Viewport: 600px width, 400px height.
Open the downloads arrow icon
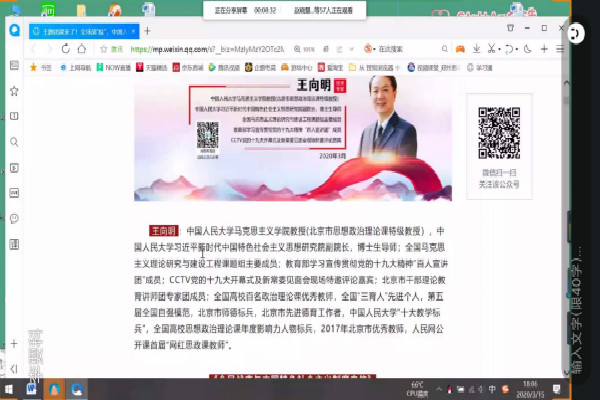coord(476,49)
